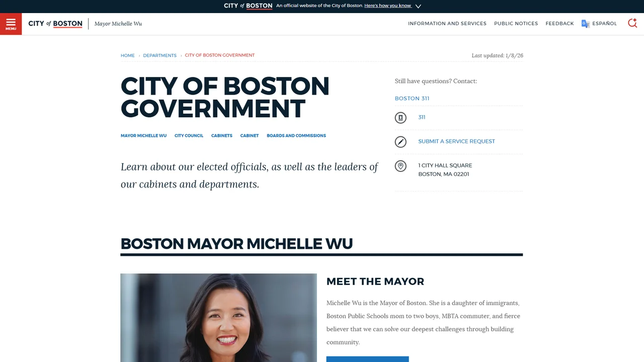Click the Mayor Michelle Wu photo
644x362 pixels.
(219, 318)
